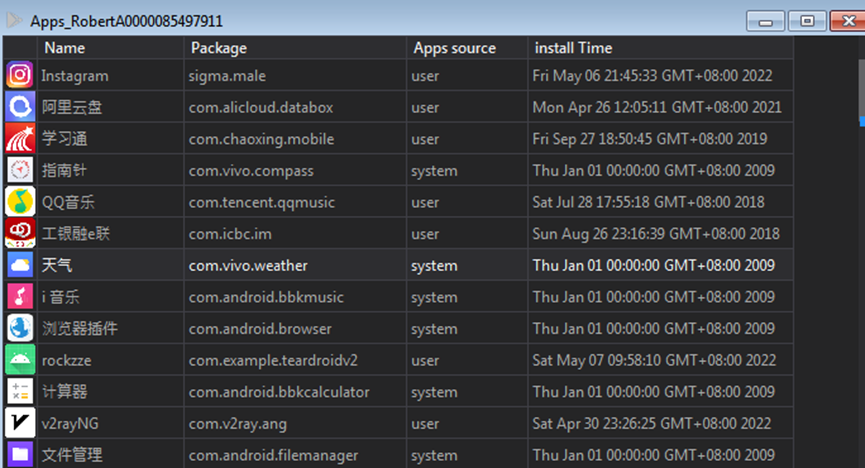Screen dimensions: 865x468
Task: Click the com.example.teardroidv2 package cell
Action: (x=295, y=360)
